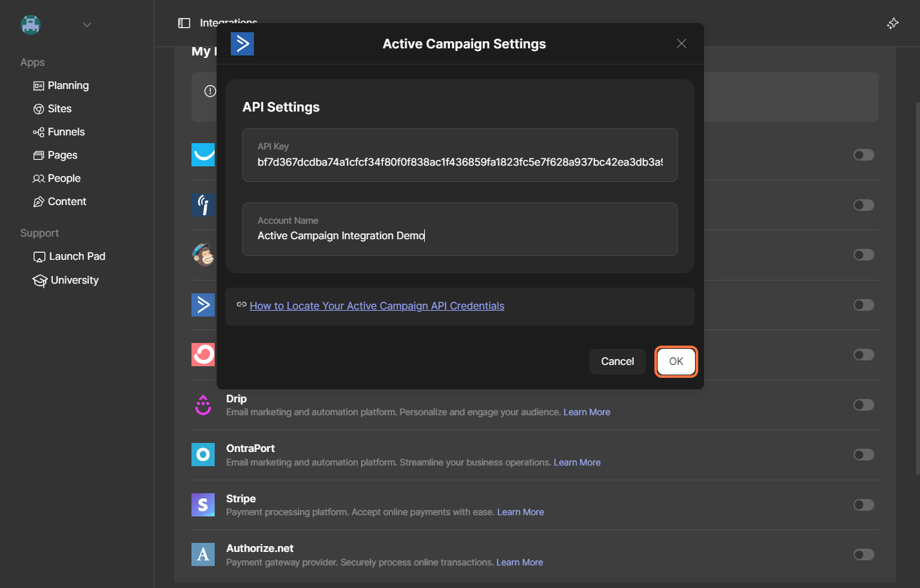Click the Active Campaign logo in the dialog header
The height and width of the screenshot is (588, 920).
pos(242,44)
